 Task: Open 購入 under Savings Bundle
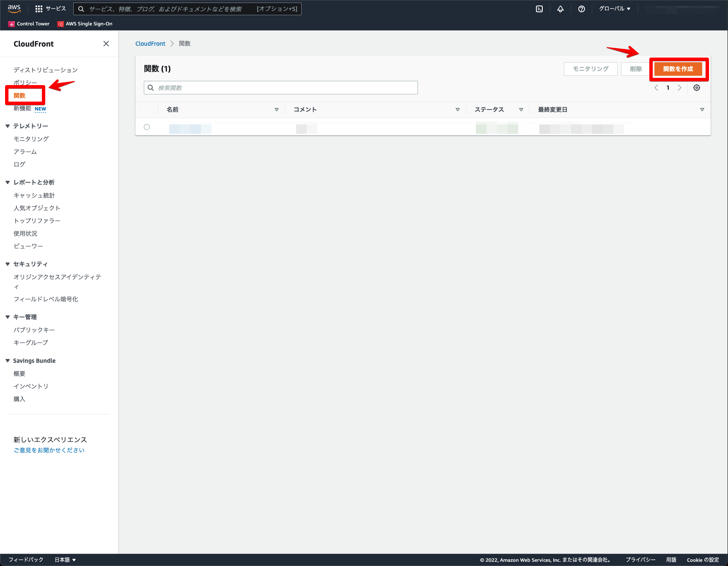(19, 399)
